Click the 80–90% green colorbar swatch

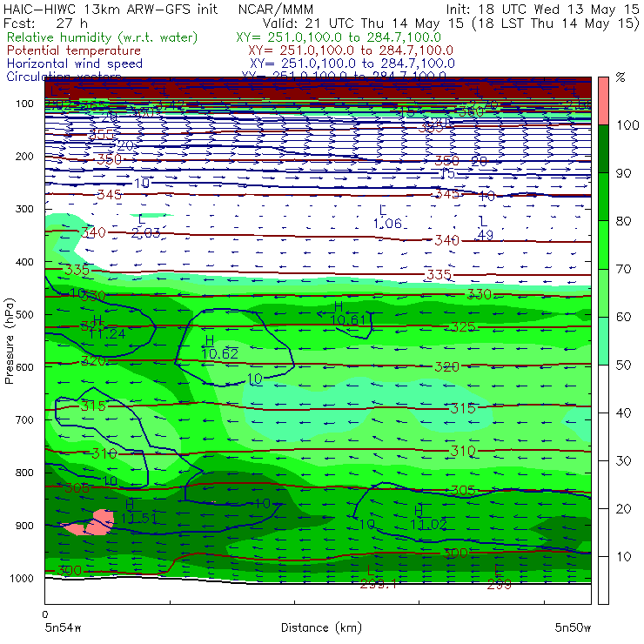(x=603, y=197)
